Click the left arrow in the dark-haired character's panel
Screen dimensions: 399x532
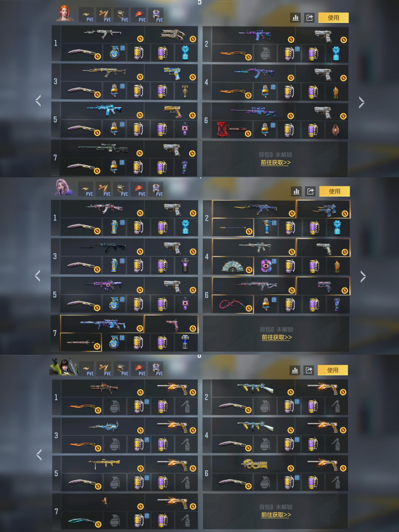[x=39, y=455]
